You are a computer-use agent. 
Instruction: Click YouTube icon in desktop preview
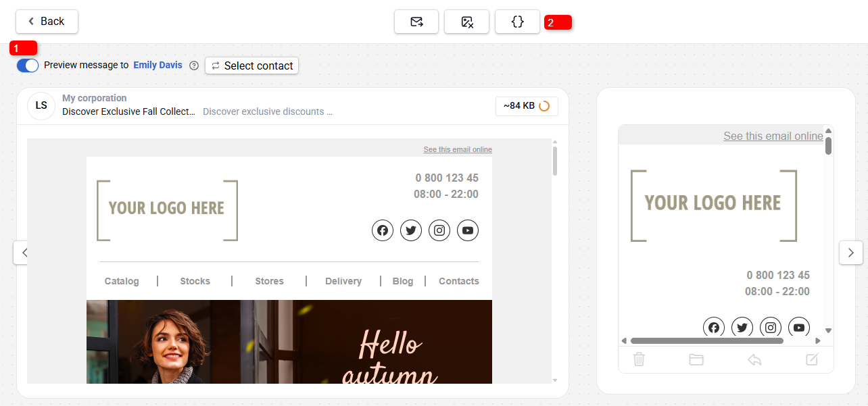click(468, 230)
